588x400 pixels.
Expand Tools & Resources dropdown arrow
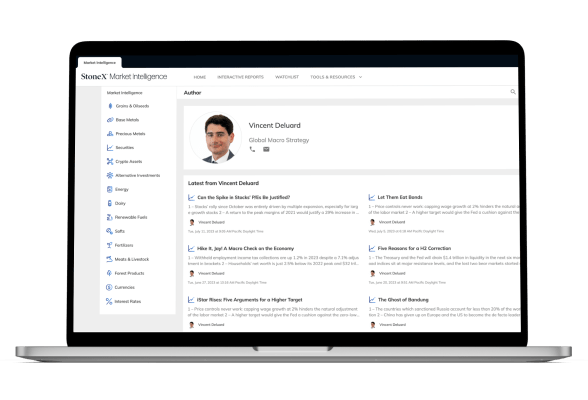[360, 77]
